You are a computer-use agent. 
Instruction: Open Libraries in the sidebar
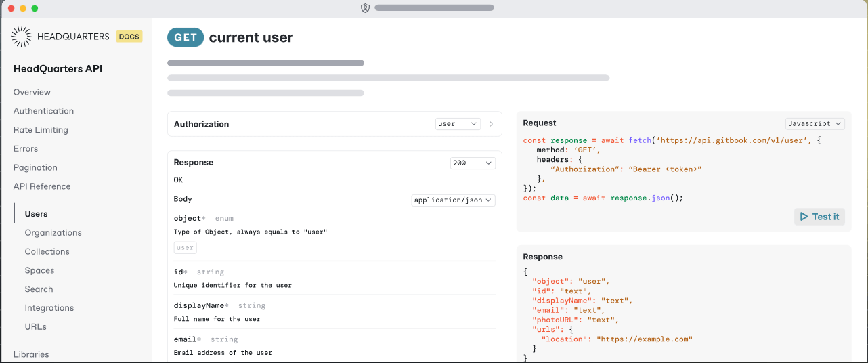point(31,354)
